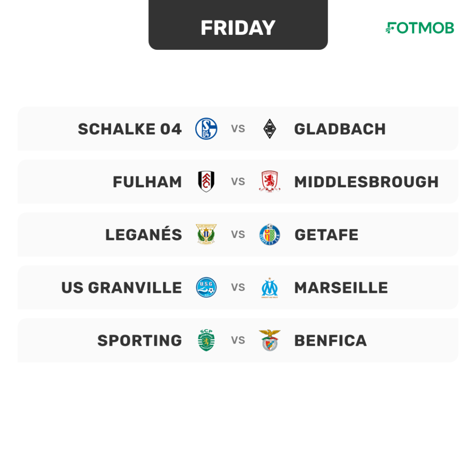
Task: Click the Benfica eagle crest
Action: click(270, 340)
